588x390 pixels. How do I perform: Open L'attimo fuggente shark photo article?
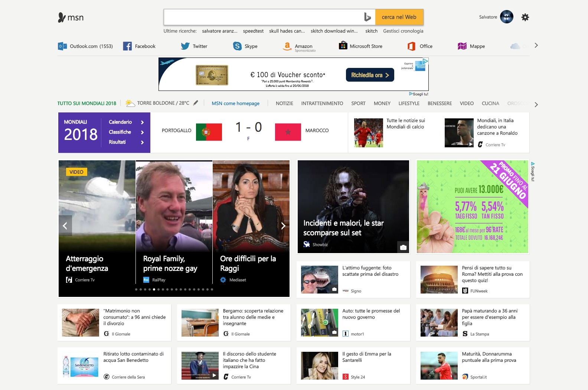[353, 279]
